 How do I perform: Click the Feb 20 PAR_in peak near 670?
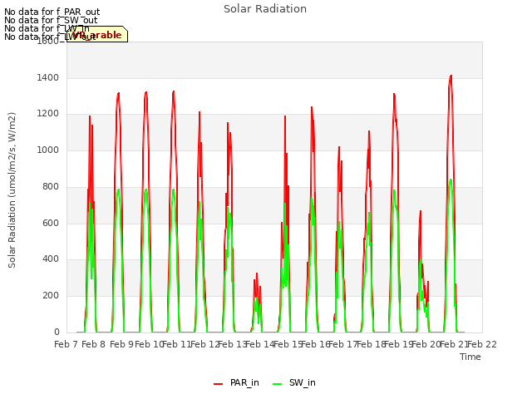pyautogui.click(x=421, y=211)
